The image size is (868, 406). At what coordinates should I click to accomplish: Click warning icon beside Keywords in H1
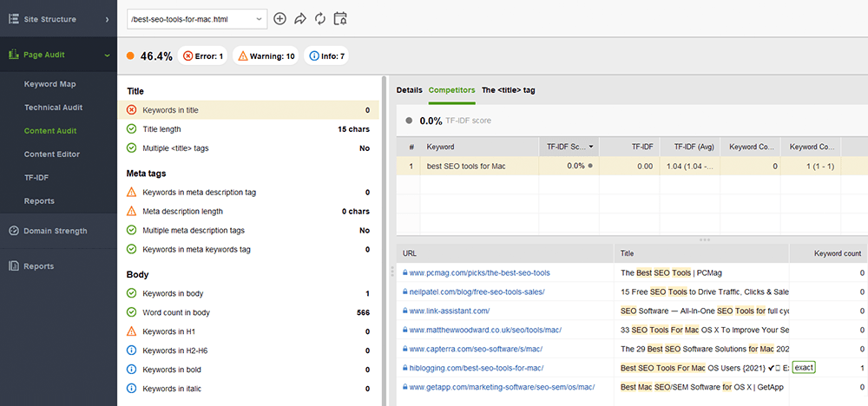coord(131,331)
